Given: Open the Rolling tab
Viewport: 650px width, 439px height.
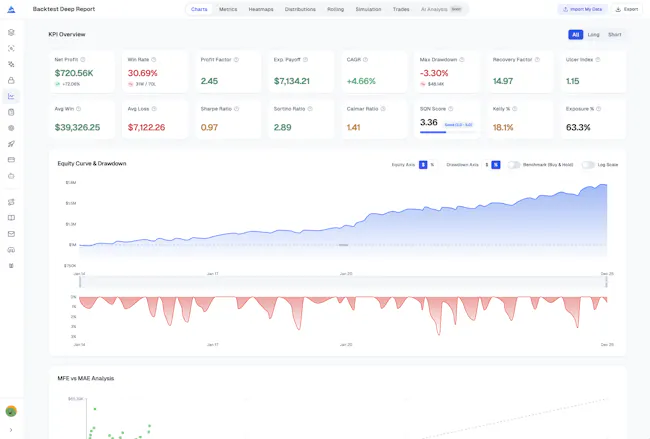Looking at the screenshot, I should (335, 9).
